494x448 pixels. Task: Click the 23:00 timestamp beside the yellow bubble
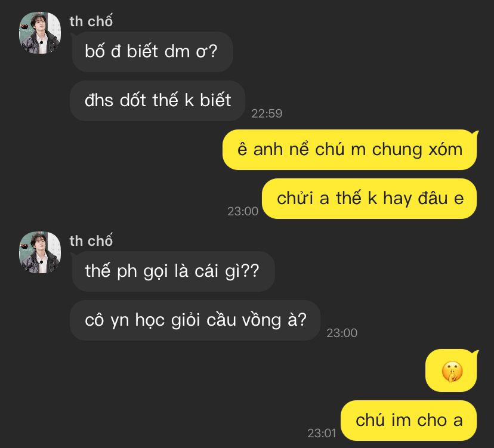point(243,211)
